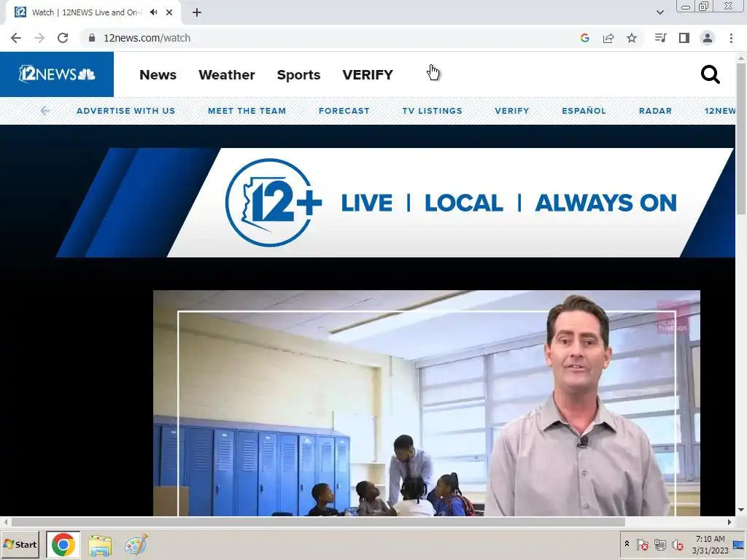Click the browser forward arrow
This screenshot has height=560, width=747.
(39, 38)
